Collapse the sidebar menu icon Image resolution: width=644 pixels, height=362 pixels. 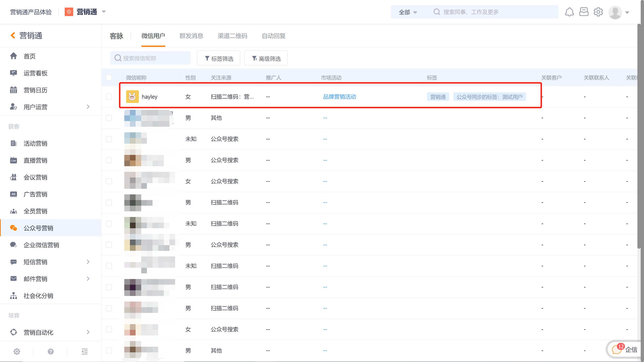[85, 351]
